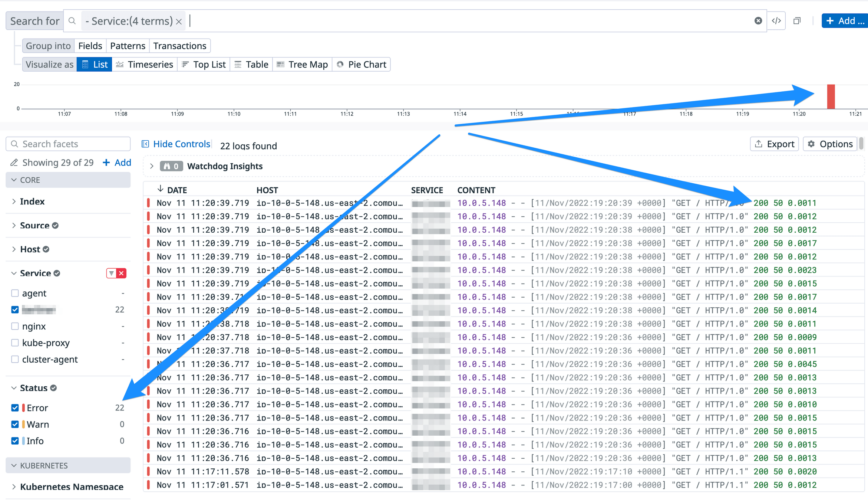Screen dimensions: 868x501
Task: Click the Options gear button
Action: pyautogui.click(x=830, y=144)
